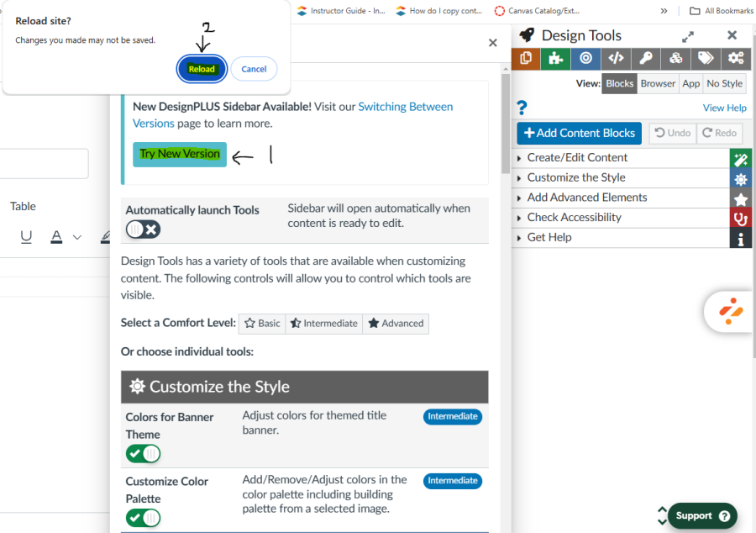
Task: Open the Support help button
Action: pos(702,515)
